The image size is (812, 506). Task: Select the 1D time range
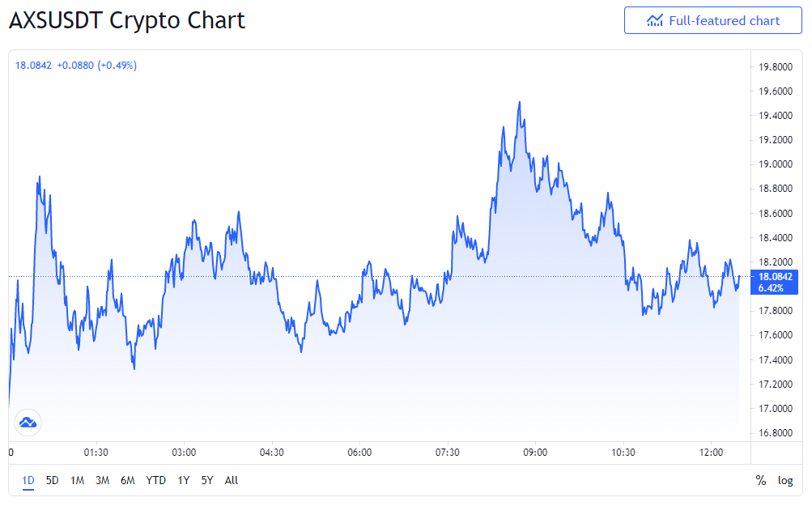point(28,480)
